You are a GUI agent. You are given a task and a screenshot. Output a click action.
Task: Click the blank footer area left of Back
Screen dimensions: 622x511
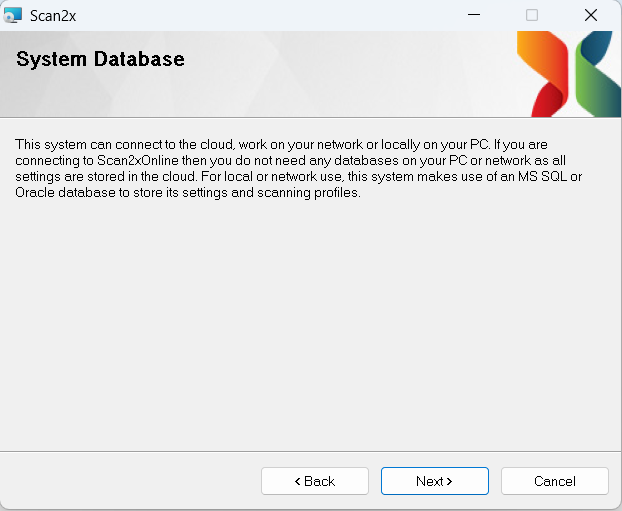[x=130, y=481]
